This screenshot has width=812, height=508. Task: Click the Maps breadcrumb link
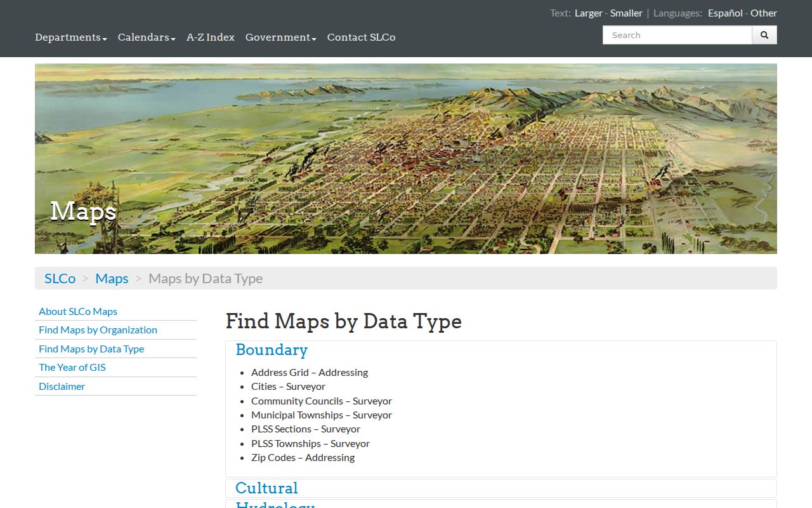(112, 278)
